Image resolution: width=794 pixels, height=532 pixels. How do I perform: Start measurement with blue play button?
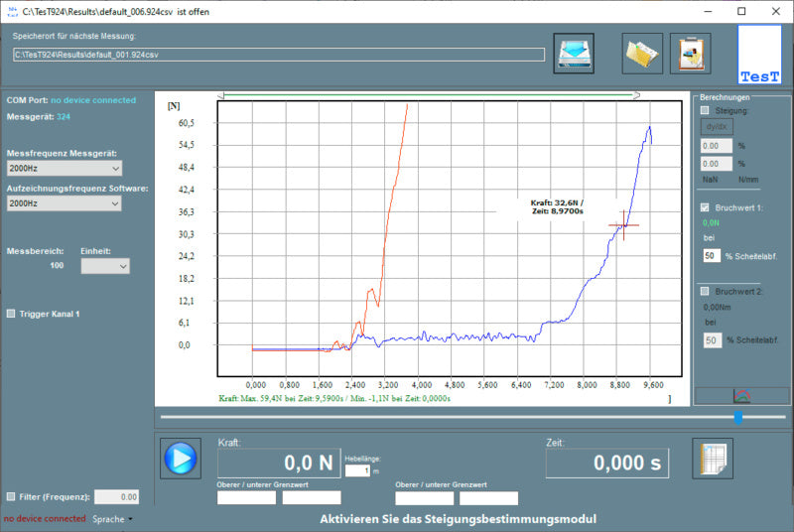coord(180,459)
